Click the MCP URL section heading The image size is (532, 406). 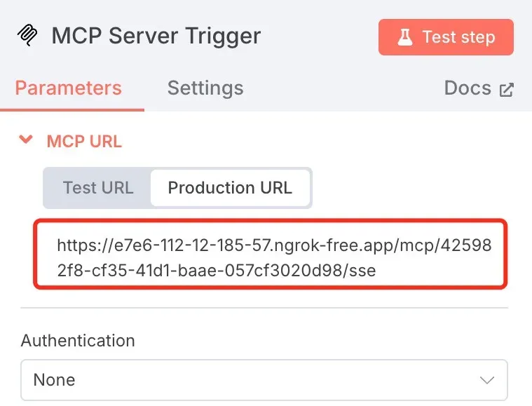84,141
